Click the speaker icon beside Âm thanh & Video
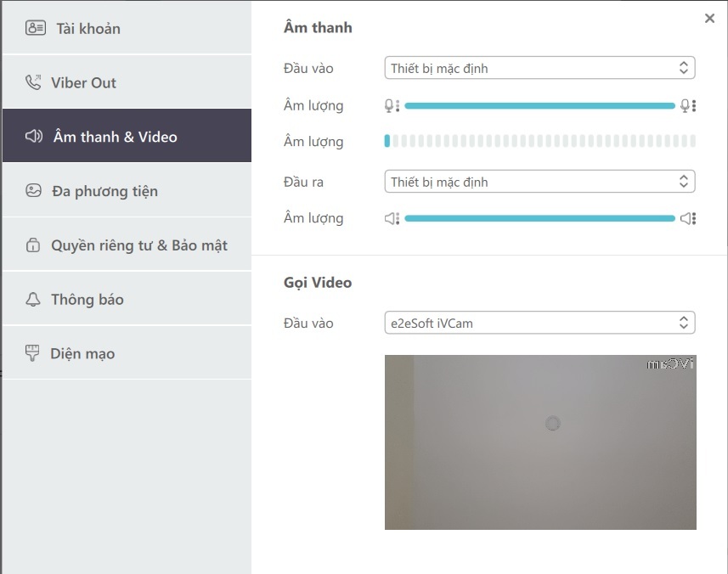The image size is (728, 574). 34,137
